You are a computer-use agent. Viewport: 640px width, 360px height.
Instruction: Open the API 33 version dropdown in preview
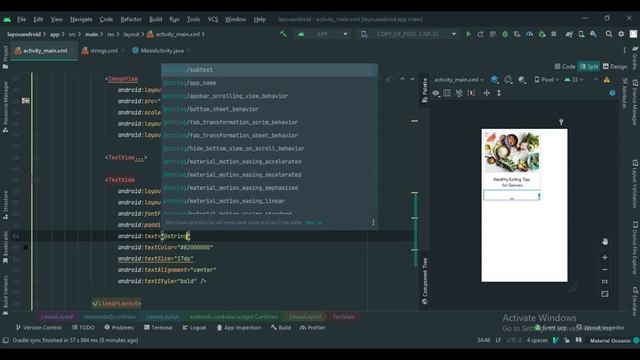(x=574, y=80)
